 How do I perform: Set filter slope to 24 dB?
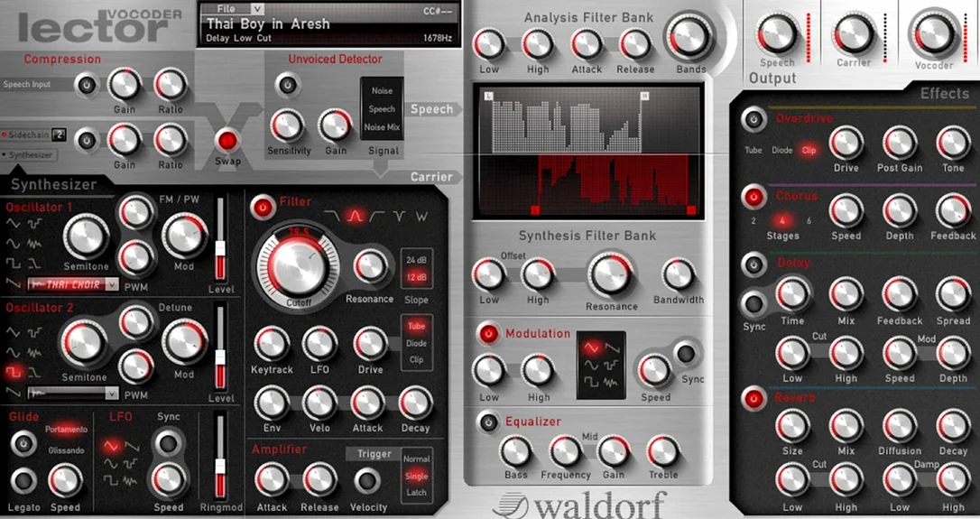416,260
